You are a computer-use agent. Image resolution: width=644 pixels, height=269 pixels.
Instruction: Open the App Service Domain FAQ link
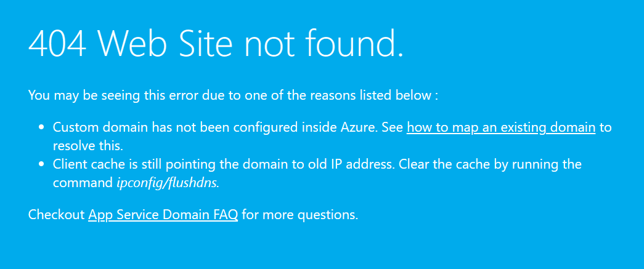[163, 215]
